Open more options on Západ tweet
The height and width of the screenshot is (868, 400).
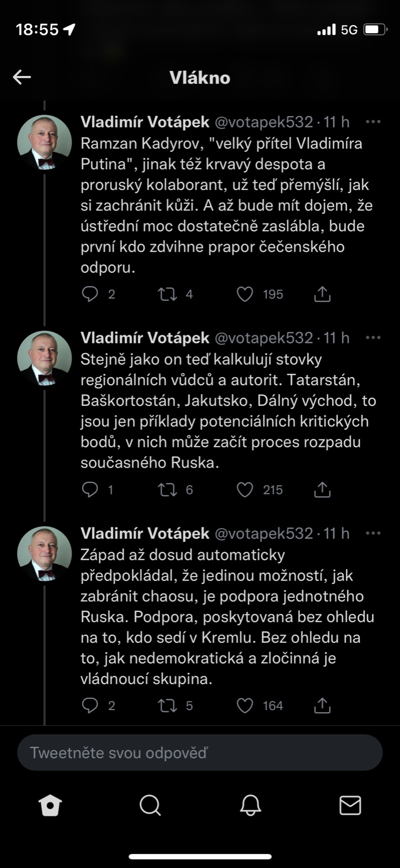click(373, 533)
